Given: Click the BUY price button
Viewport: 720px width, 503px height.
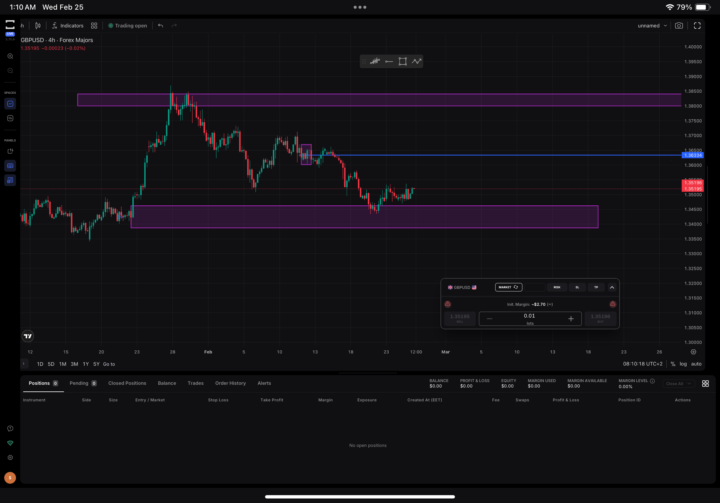Looking at the screenshot, I should 600,318.
